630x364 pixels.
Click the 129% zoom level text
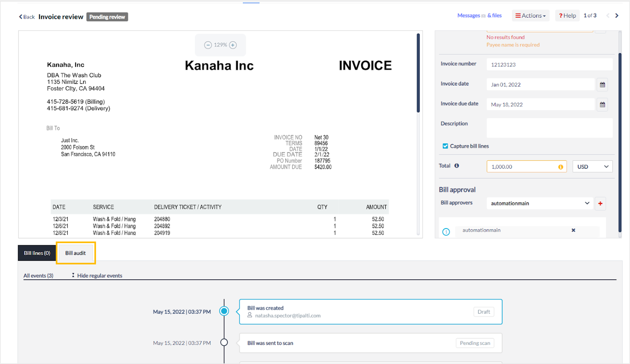220,45
